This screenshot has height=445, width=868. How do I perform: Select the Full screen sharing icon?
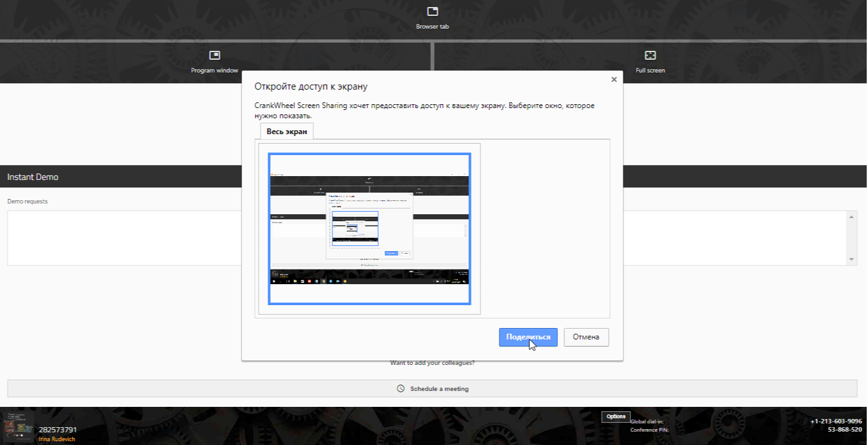(x=650, y=55)
